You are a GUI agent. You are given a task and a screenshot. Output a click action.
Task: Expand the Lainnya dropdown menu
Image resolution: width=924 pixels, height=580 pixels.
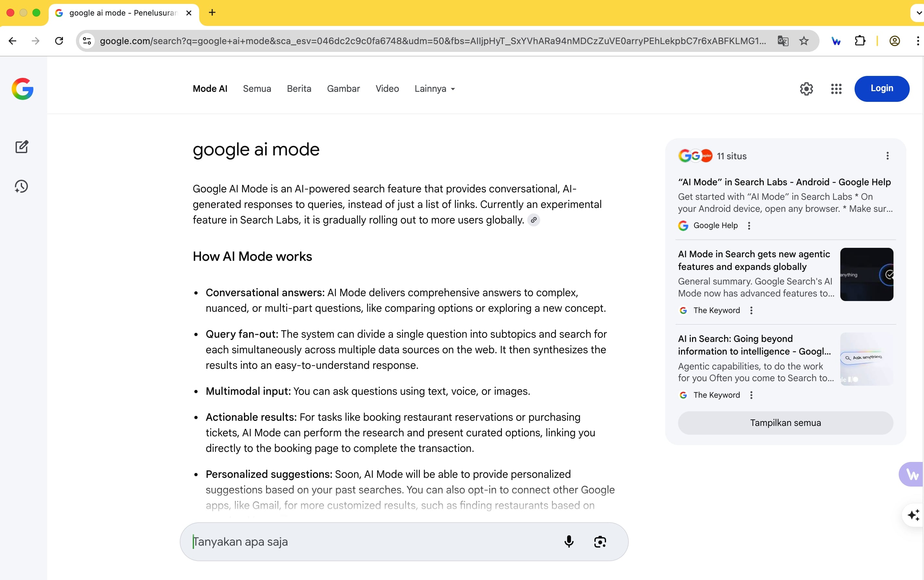[x=435, y=89]
